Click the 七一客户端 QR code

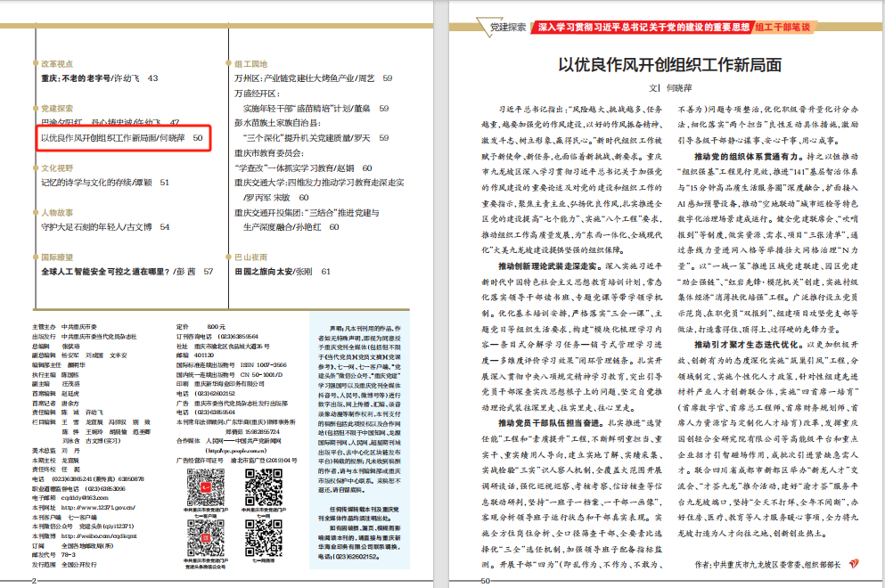[x=204, y=489]
